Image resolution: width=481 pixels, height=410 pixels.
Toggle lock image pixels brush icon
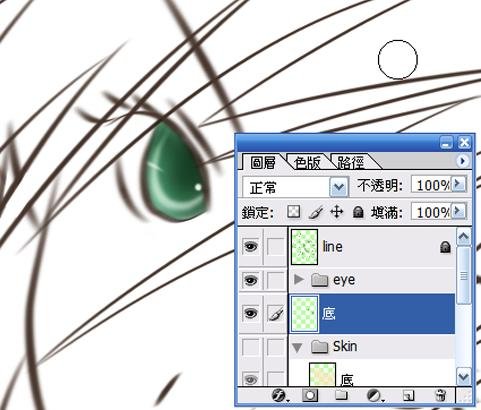point(316,212)
